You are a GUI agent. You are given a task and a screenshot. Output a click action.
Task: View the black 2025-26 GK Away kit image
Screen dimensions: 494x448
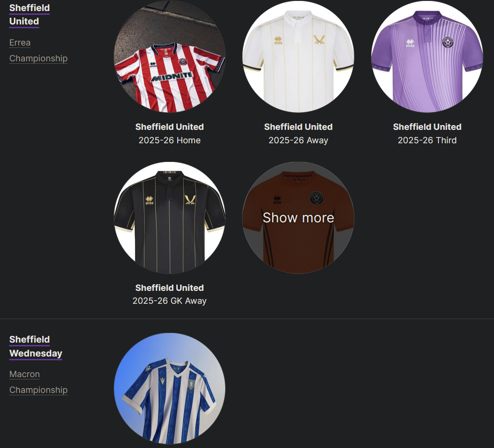tap(170, 218)
